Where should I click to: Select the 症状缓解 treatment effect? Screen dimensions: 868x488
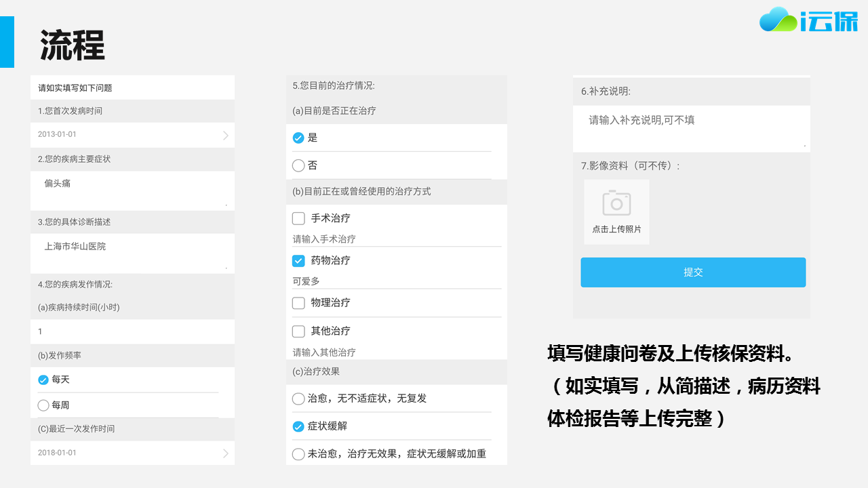(x=298, y=426)
